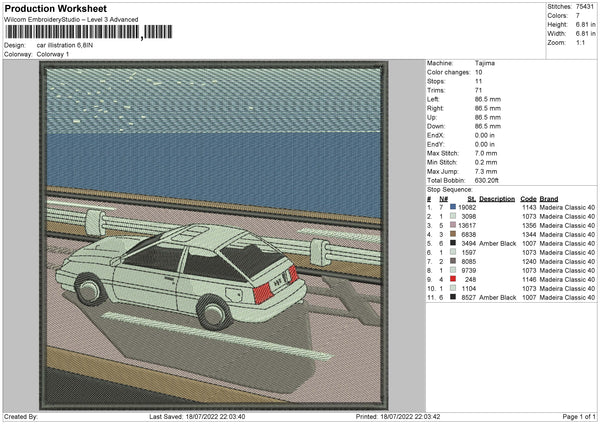Click "Amber Black" description in row 5
Image resolution: width=600 pixels, height=424 pixels.
click(x=497, y=243)
